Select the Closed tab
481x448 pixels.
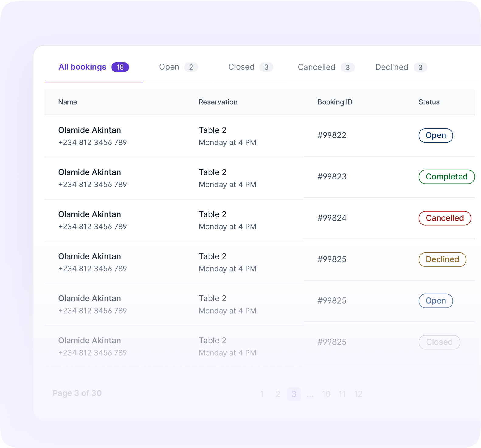tap(250, 67)
